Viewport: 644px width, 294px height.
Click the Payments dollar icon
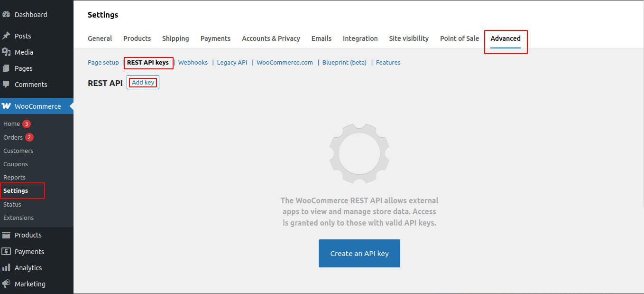point(6,252)
